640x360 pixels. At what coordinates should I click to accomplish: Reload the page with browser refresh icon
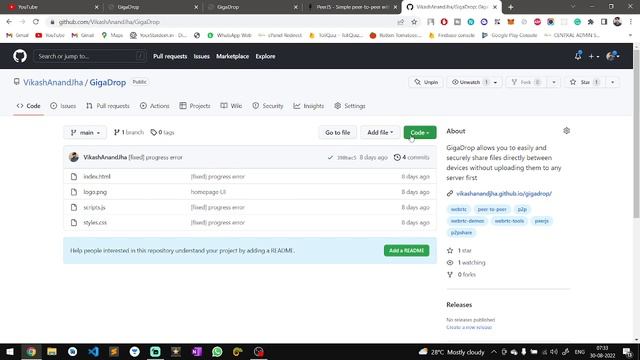(36, 22)
